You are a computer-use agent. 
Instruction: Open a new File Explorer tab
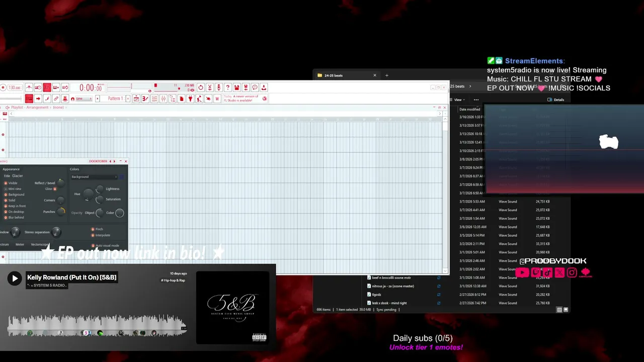click(x=386, y=75)
